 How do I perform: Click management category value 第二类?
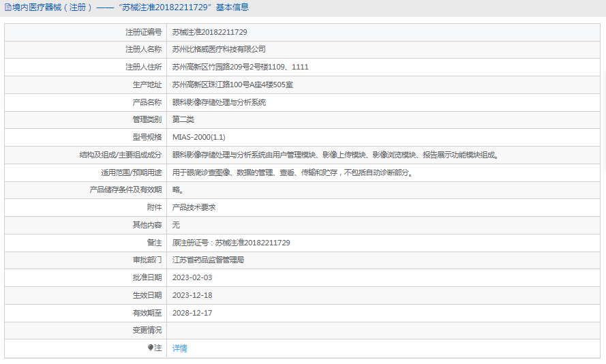[183, 120]
